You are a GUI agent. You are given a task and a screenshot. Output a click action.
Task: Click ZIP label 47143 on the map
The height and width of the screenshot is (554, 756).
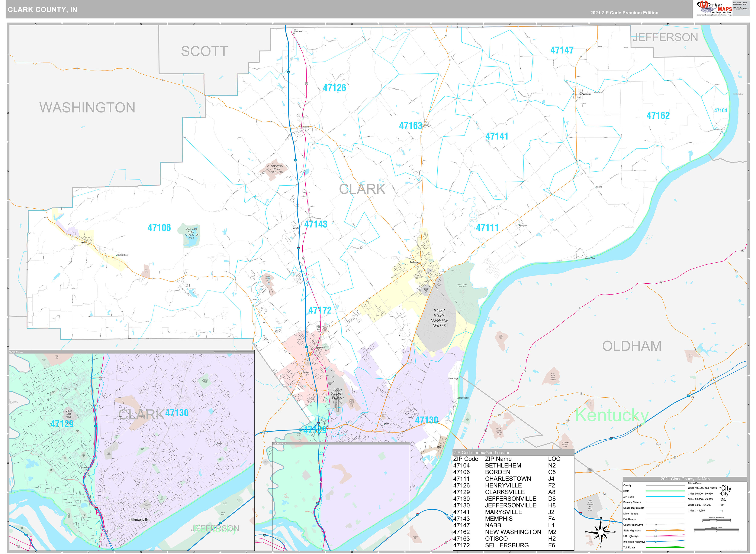pyautogui.click(x=315, y=224)
